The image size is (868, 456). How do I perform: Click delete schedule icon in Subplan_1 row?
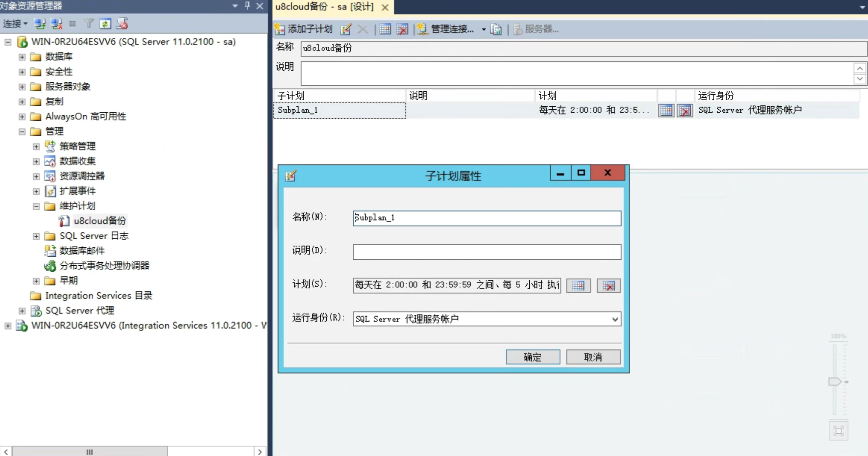pos(685,111)
